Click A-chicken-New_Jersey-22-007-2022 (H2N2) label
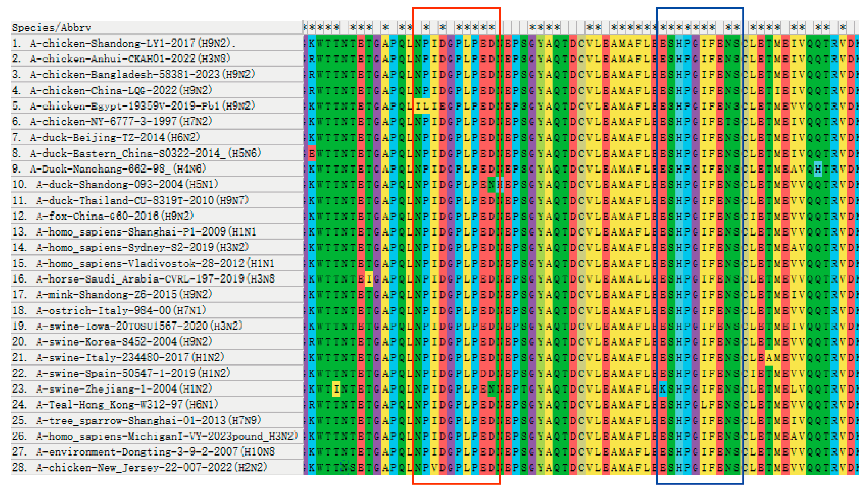This screenshot has height=492, width=868. 151,468
